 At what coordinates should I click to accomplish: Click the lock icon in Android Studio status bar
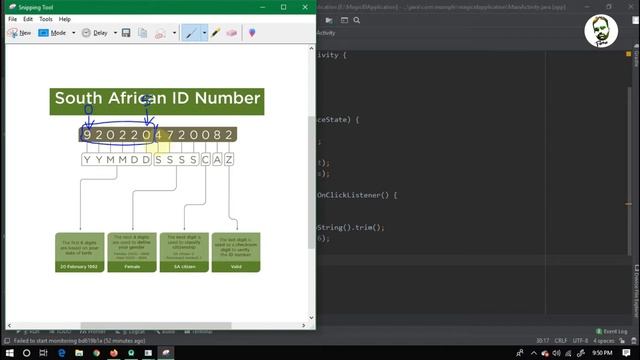point(622,340)
